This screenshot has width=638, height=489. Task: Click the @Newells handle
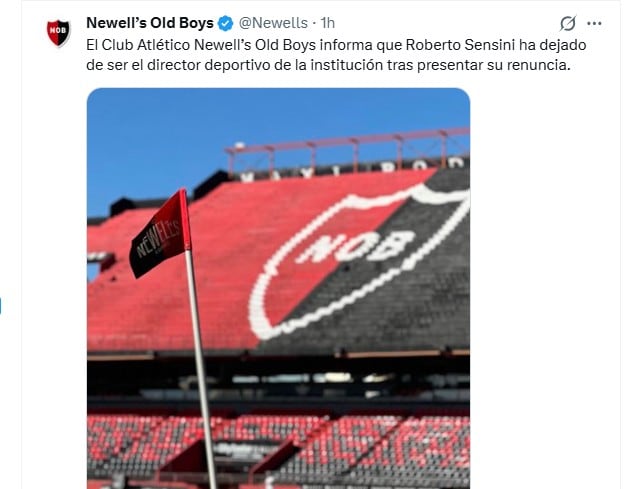tap(273, 22)
